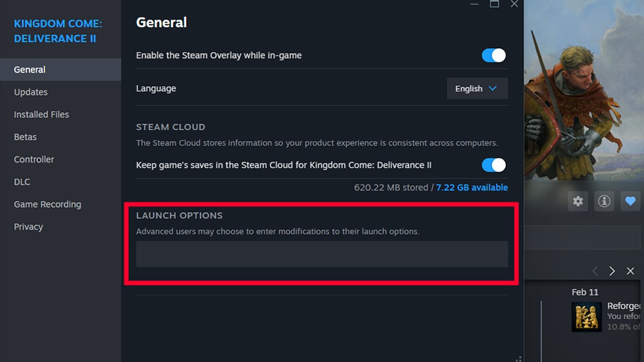
Task: Click the resize grip dots at bottom right
Action: (518, 358)
